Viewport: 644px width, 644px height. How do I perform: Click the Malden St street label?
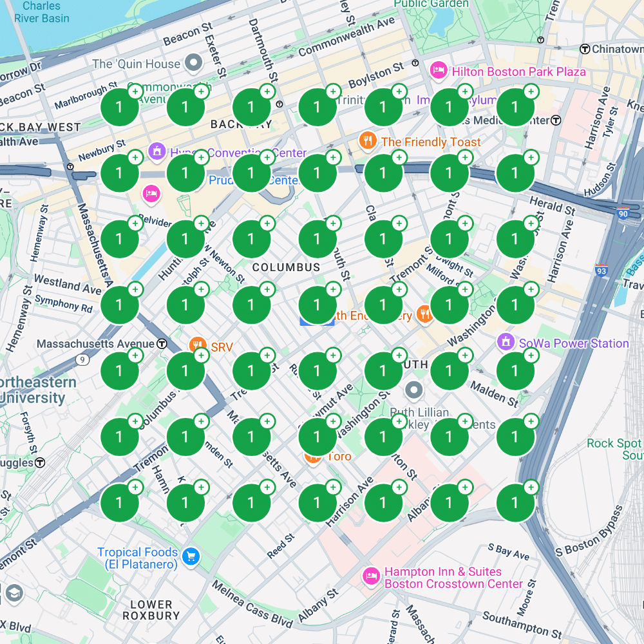[x=495, y=394]
